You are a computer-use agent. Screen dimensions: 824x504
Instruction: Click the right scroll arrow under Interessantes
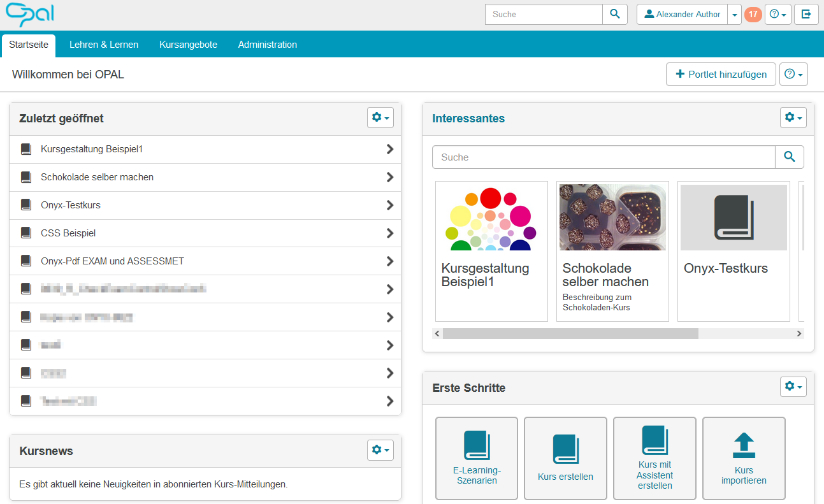[x=799, y=333]
